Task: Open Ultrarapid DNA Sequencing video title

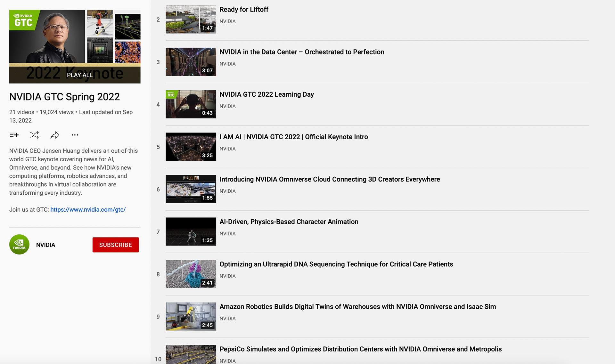Action: (x=336, y=264)
